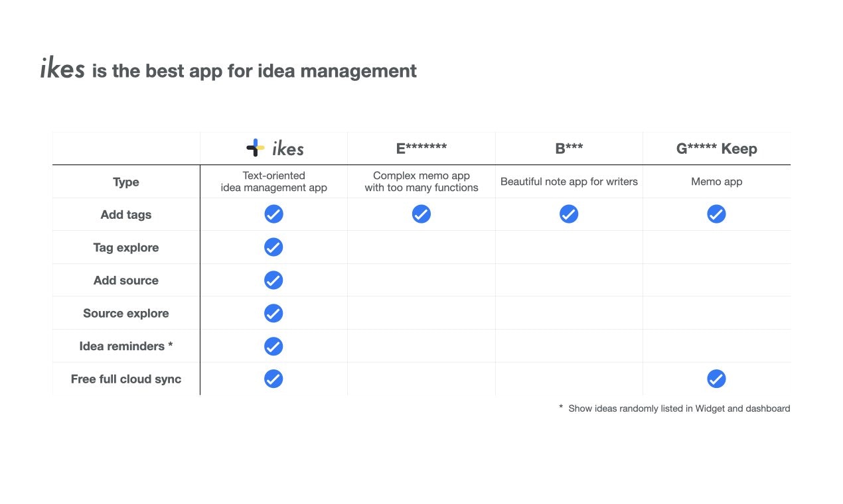Click the 'Memo app' cell
843x504 pixels.
tap(717, 182)
